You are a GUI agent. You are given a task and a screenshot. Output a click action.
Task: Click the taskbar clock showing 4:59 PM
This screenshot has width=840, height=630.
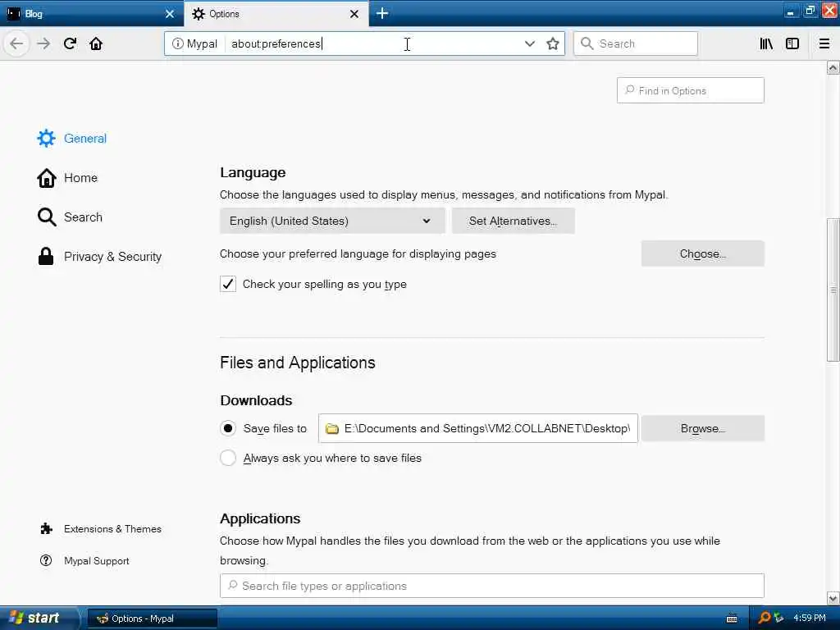(x=809, y=618)
